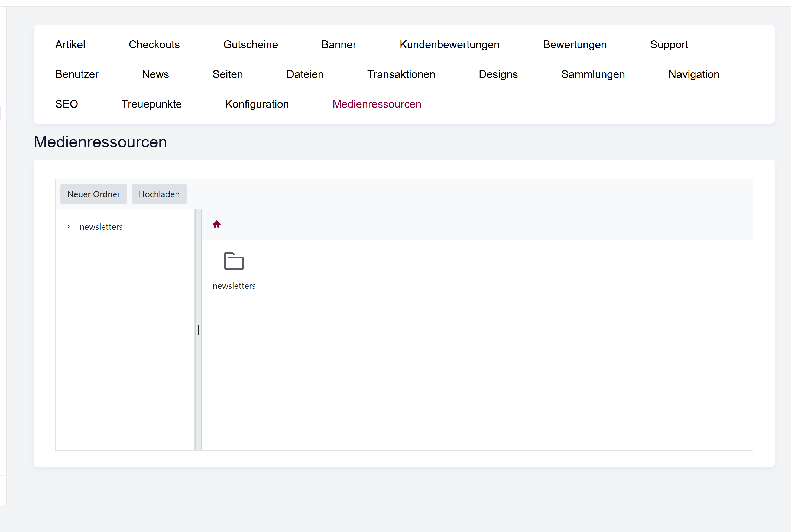Open the Dateien section
The height and width of the screenshot is (532, 791).
[x=305, y=74]
